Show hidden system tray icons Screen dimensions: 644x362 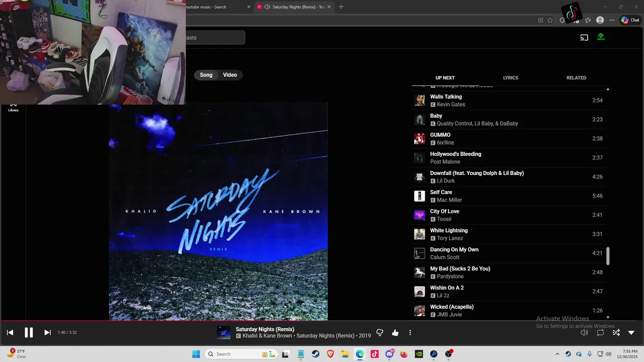click(x=557, y=354)
